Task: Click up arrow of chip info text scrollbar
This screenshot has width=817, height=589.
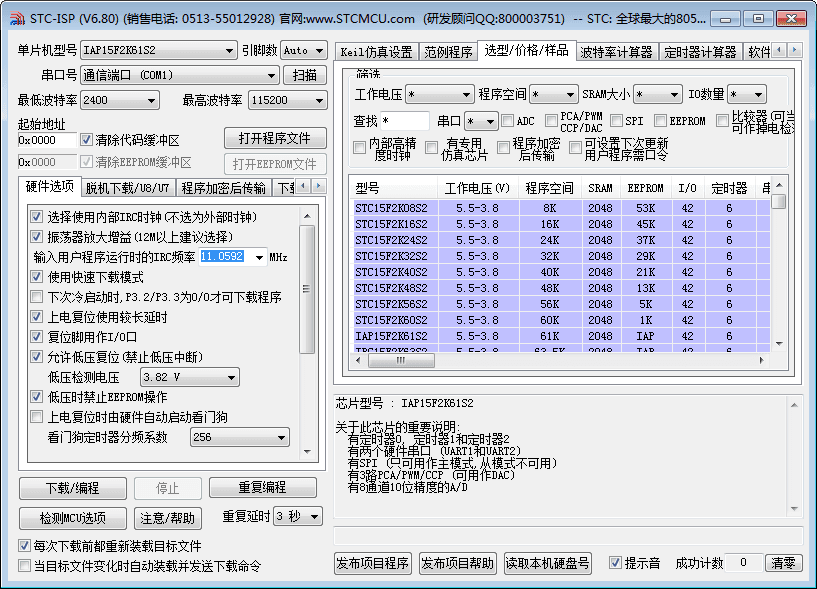Action: (794, 405)
